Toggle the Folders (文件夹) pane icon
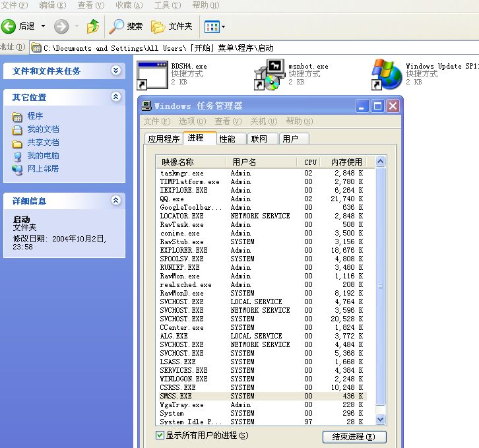Screen dimensions: 479x448 158,26
